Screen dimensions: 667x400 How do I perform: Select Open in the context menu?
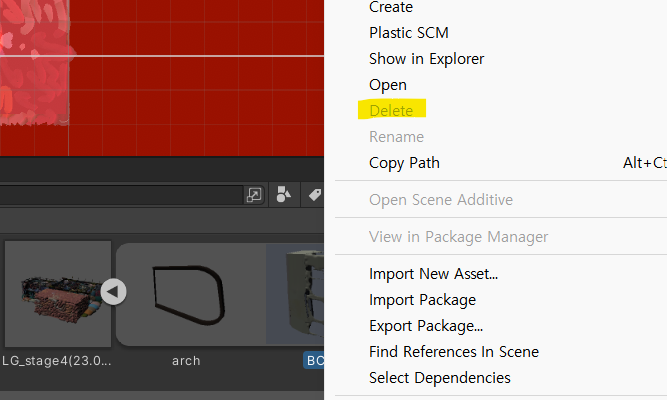(x=388, y=85)
